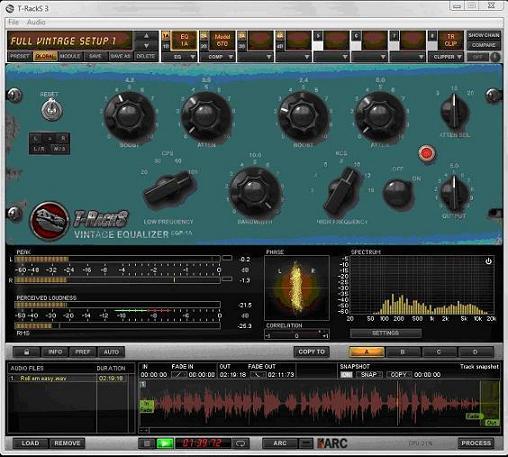Click the empty slot 3A module display
Screen dimensions: 508x457
click(x=260, y=40)
